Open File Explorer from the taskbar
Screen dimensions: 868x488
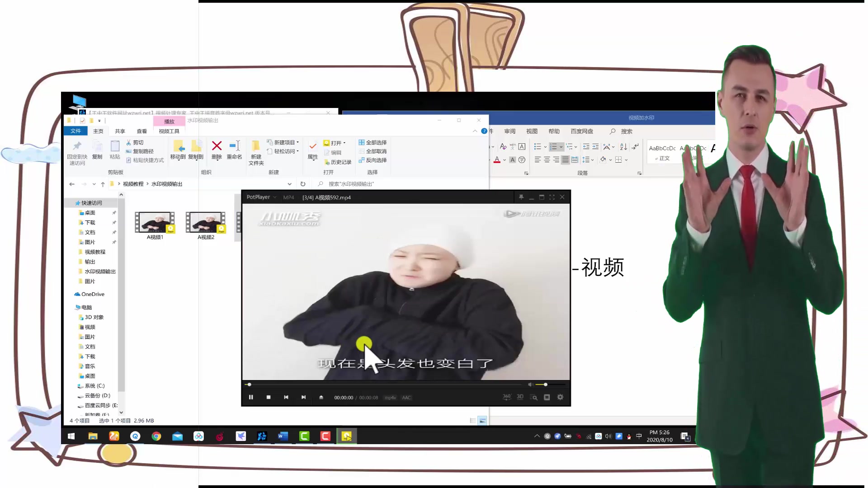(93, 436)
